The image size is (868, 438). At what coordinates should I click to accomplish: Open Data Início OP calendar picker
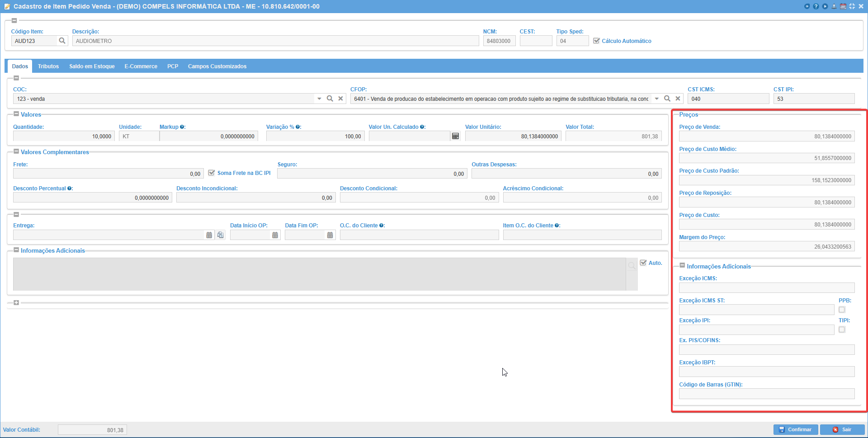tap(275, 235)
